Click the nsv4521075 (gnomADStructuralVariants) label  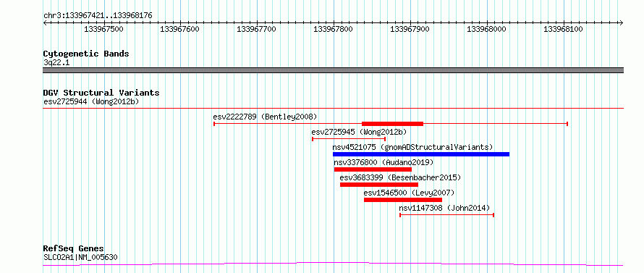coord(412,147)
